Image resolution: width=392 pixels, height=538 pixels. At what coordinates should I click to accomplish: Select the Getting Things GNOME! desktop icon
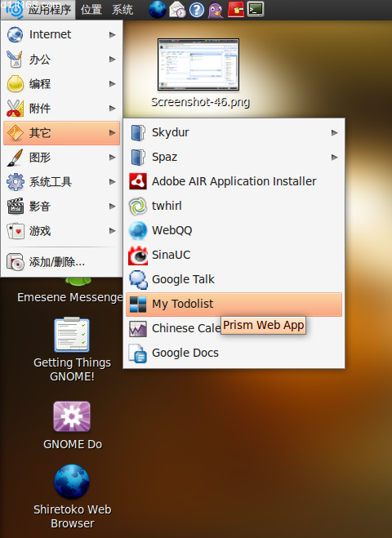tap(72, 336)
